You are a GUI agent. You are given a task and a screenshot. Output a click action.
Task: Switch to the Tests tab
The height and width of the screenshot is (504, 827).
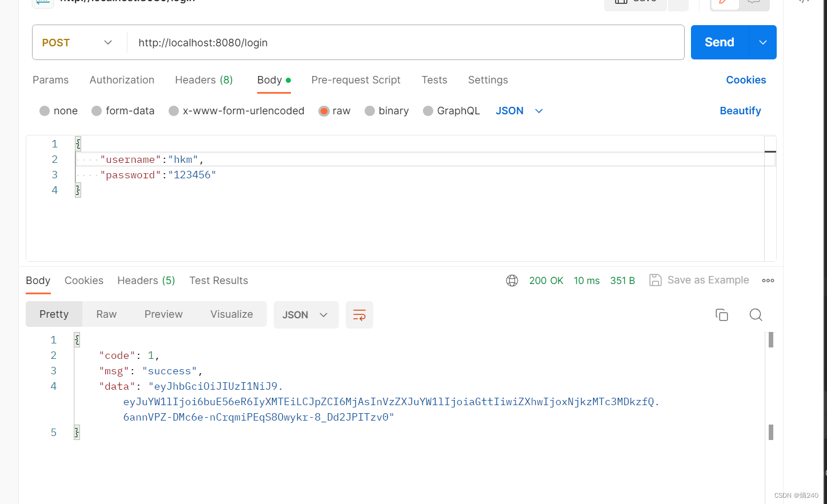coord(434,80)
